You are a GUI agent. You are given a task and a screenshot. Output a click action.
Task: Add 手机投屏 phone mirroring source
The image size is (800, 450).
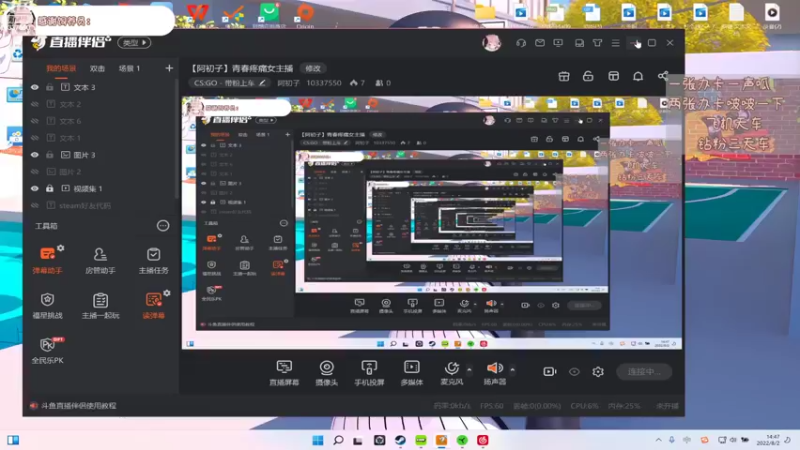click(369, 372)
